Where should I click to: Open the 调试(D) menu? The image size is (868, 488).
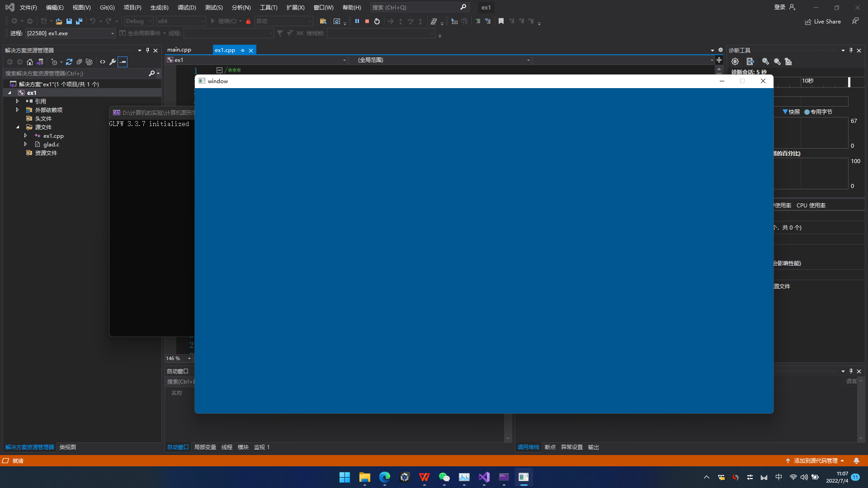(x=187, y=7)
